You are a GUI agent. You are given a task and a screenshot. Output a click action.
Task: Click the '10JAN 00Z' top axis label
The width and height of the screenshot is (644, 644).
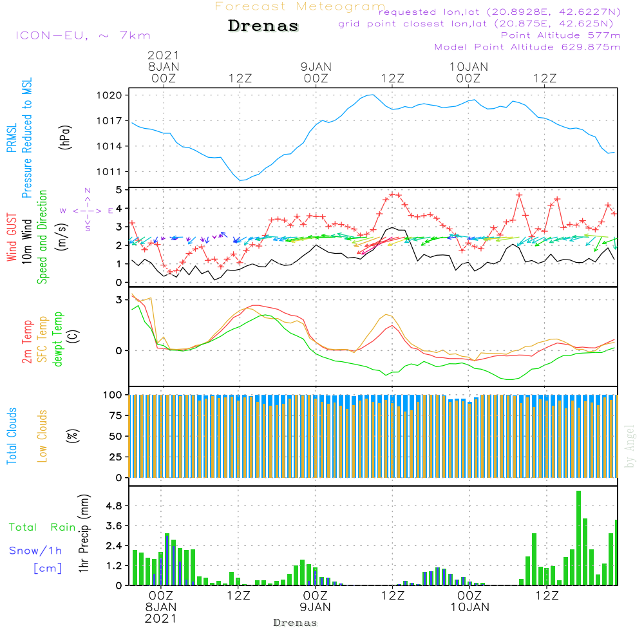point(469,73)
